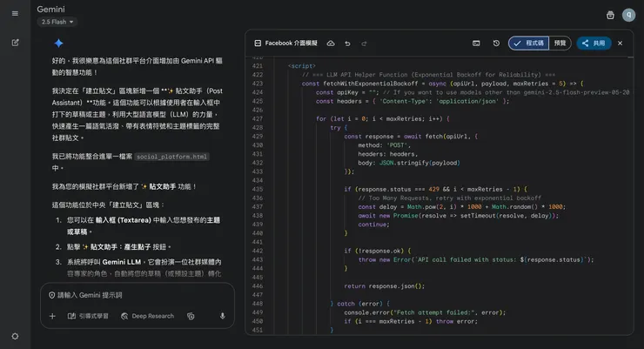Open the version history icon
Image resolution: width=644 pixels, height=349 pixels.
pos(496,44)
